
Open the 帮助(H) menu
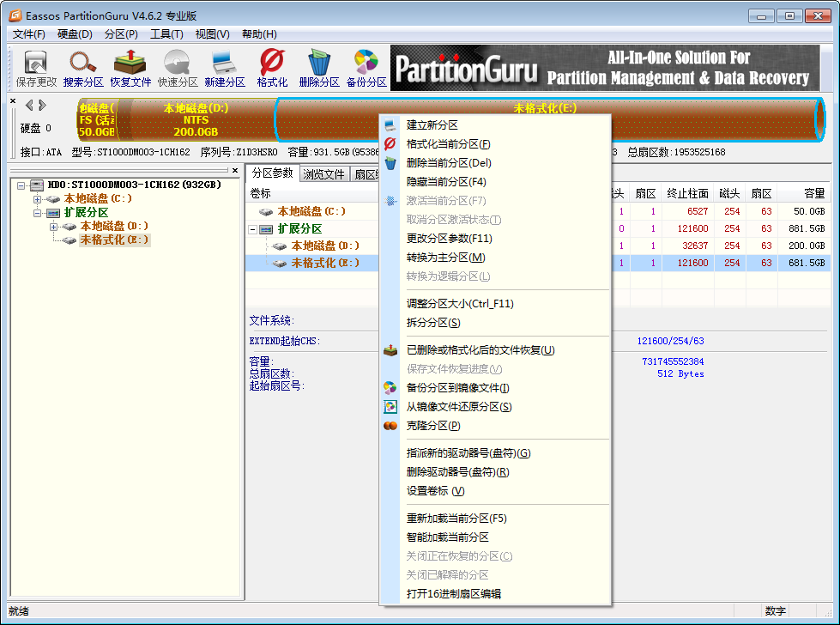click(259, 34)
